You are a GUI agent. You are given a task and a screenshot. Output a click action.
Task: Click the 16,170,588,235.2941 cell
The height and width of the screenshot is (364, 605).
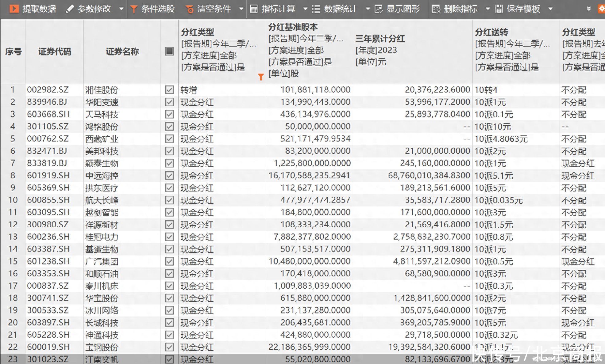point(310,176)
